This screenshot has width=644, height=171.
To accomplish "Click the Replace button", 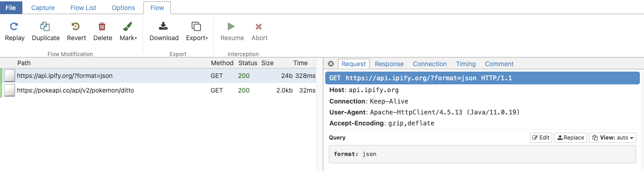I will click(x=570, y=138).
